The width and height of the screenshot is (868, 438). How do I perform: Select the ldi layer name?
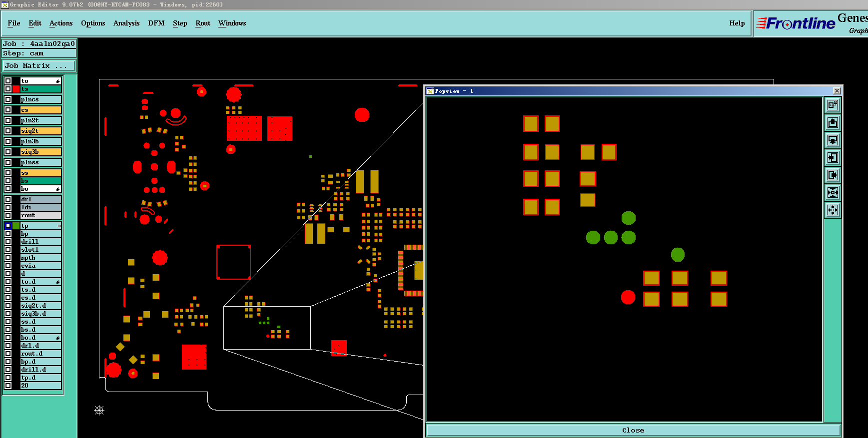(40, 207)
